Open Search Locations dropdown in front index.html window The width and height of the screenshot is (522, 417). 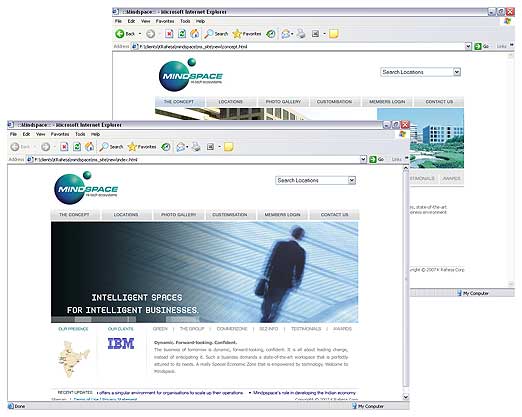point(352,180)
